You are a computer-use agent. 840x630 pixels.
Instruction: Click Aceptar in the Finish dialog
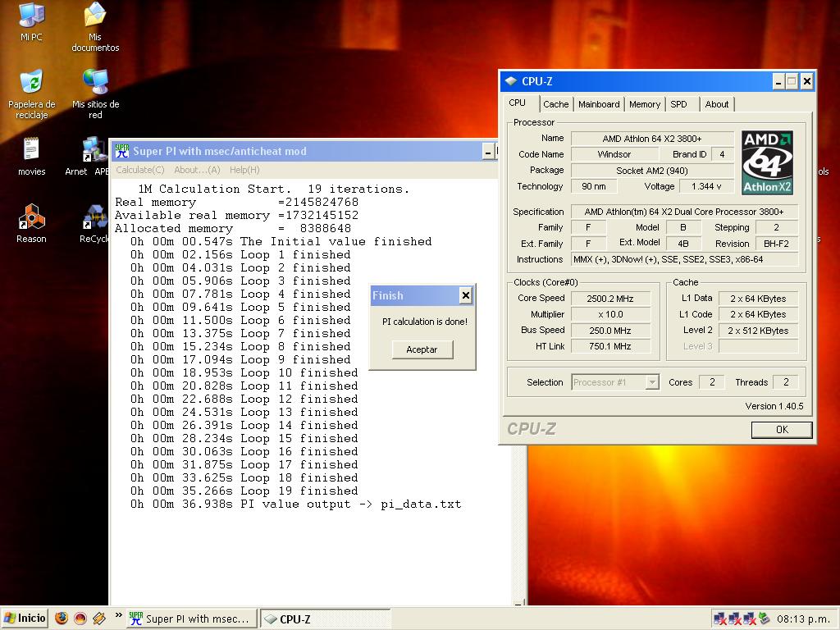point(422,349)
